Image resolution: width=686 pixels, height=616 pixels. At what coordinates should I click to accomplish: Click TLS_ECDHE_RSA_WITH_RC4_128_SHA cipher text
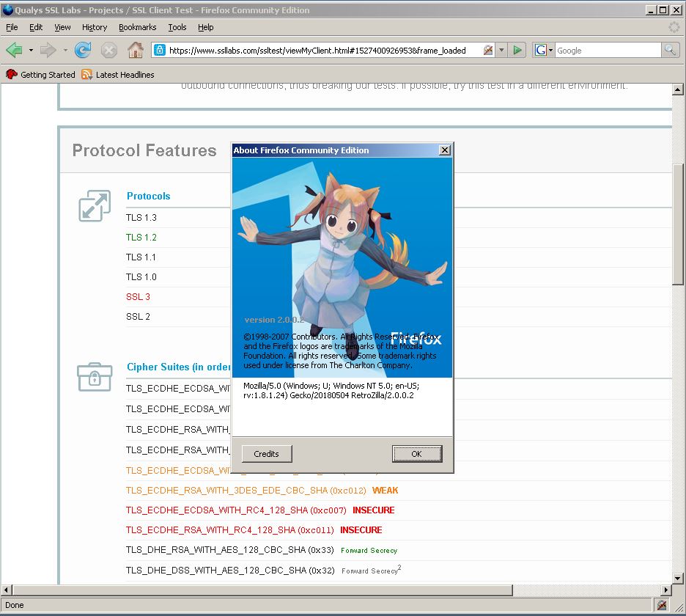[x=229, y=529]
